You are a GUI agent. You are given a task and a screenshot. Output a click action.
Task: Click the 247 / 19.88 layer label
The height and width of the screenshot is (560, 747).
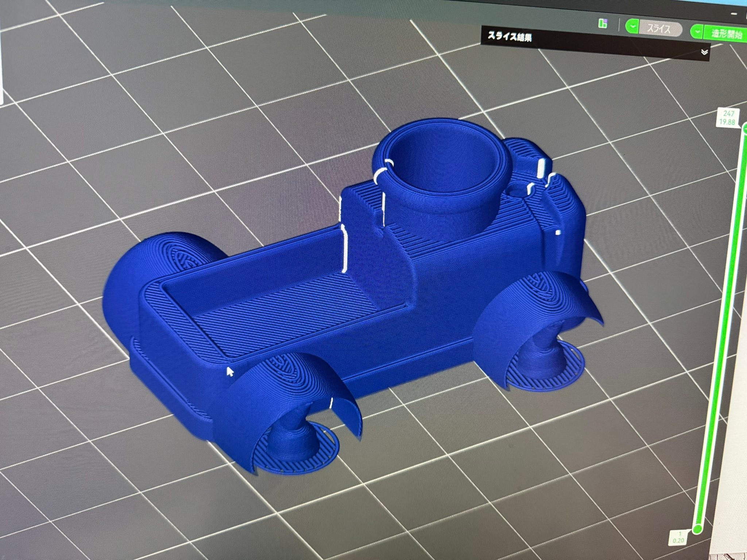(728, 118)
